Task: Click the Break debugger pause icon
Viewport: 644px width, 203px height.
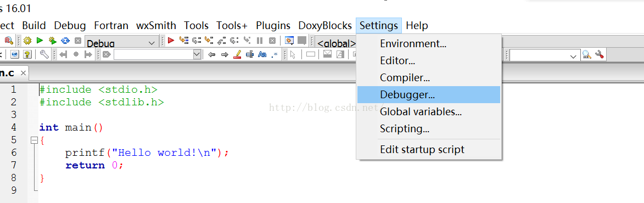Action: coord(260,40)
